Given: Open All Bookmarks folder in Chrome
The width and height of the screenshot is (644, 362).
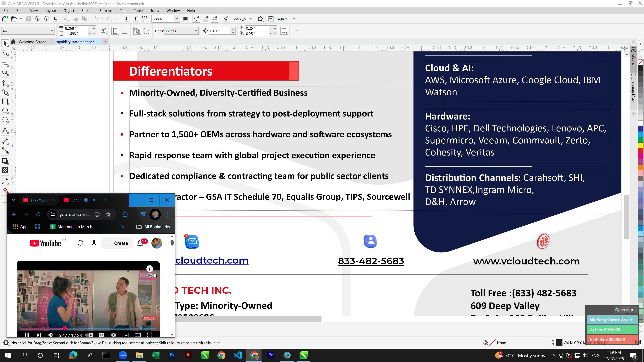Looking at the screenshot, I should tap(153, 227).
